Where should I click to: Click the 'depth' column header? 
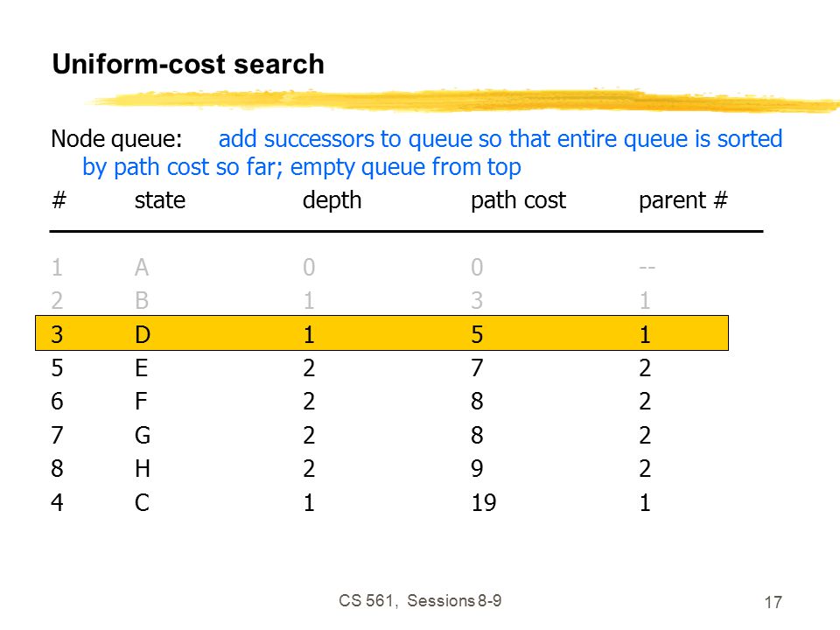[x=332, y=201]
